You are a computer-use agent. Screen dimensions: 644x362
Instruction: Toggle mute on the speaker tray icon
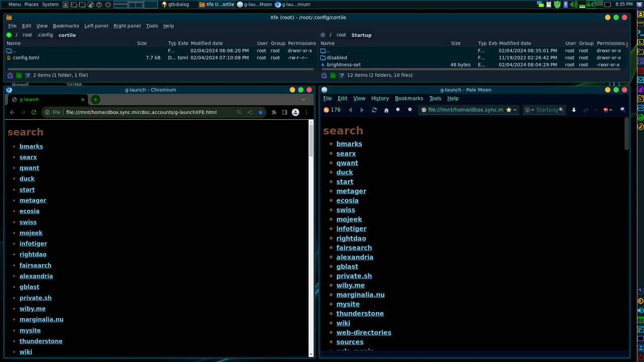tap(574, 4)
